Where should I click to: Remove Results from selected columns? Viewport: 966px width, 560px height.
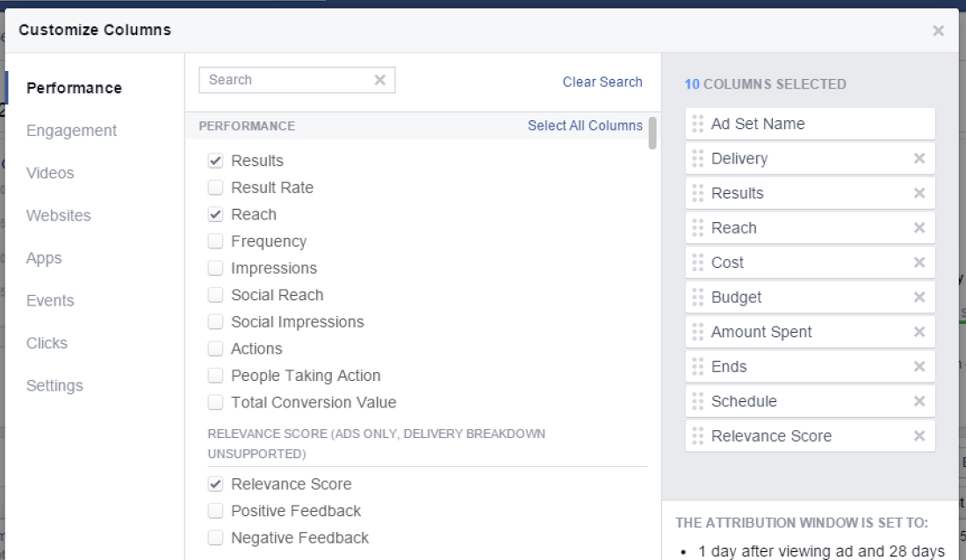point(919,193)
